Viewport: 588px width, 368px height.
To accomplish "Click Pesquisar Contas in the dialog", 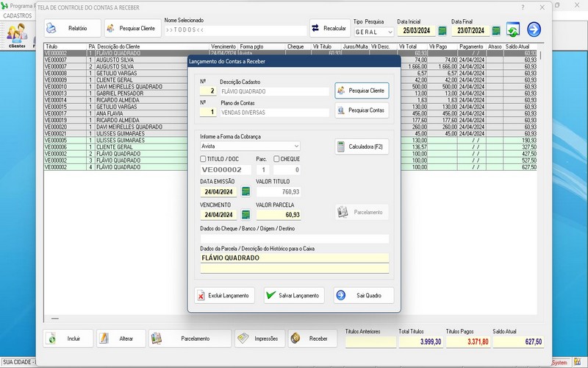I will (362, 110).
